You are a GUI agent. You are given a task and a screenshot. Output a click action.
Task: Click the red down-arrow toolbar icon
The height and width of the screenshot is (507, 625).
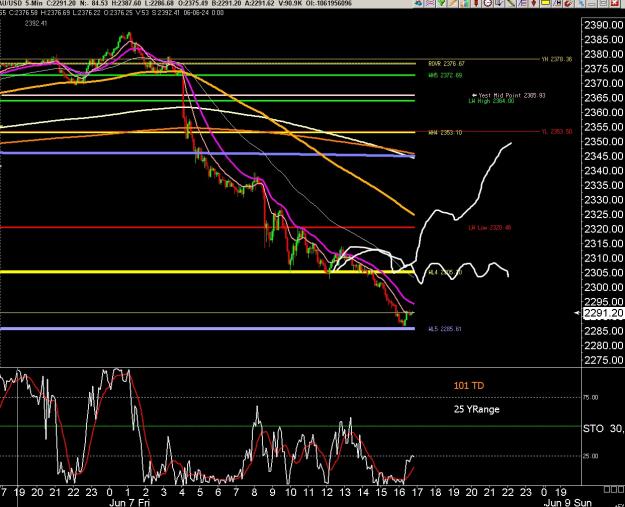(534, 3)
